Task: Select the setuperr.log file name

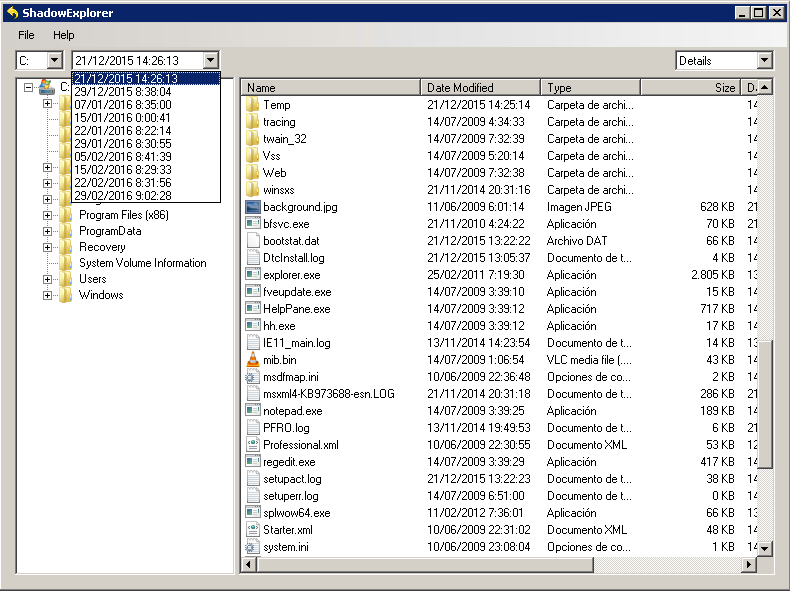Action: (x=291, y=496)
